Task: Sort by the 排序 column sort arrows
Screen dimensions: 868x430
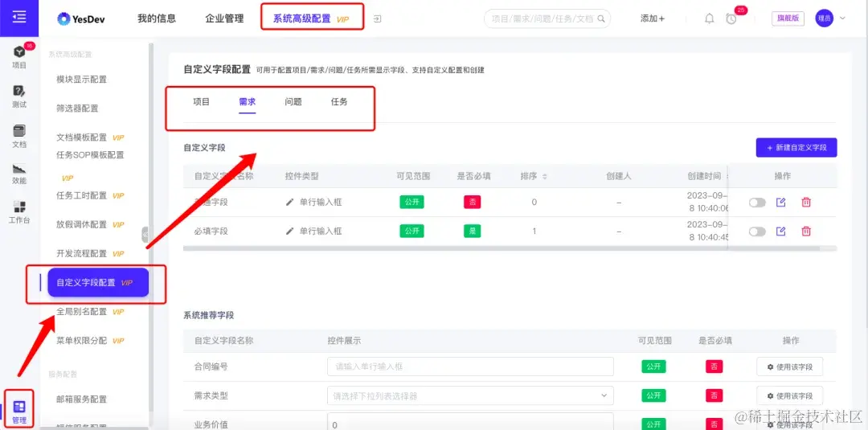Action: click(x=545, y=177)
